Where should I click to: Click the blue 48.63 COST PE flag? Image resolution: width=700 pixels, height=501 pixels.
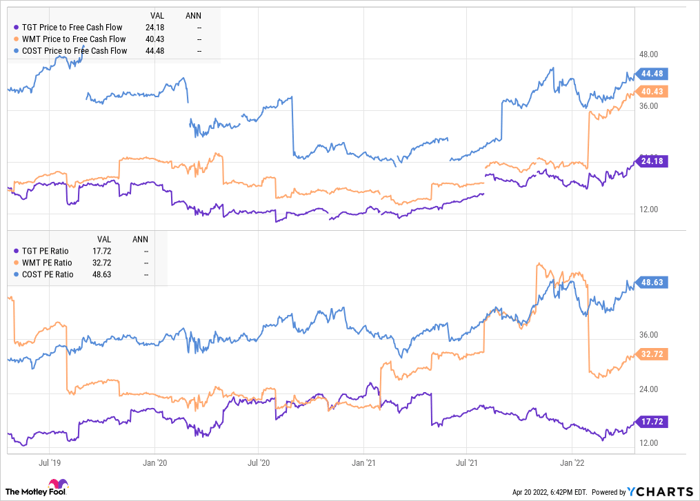coord(656,283)
